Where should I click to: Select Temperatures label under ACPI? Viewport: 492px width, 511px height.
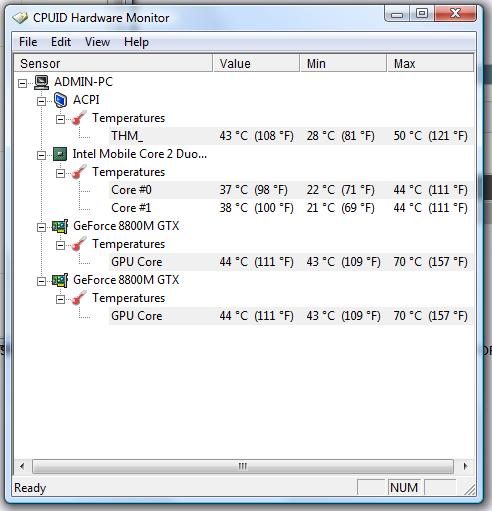pos(128,118)
